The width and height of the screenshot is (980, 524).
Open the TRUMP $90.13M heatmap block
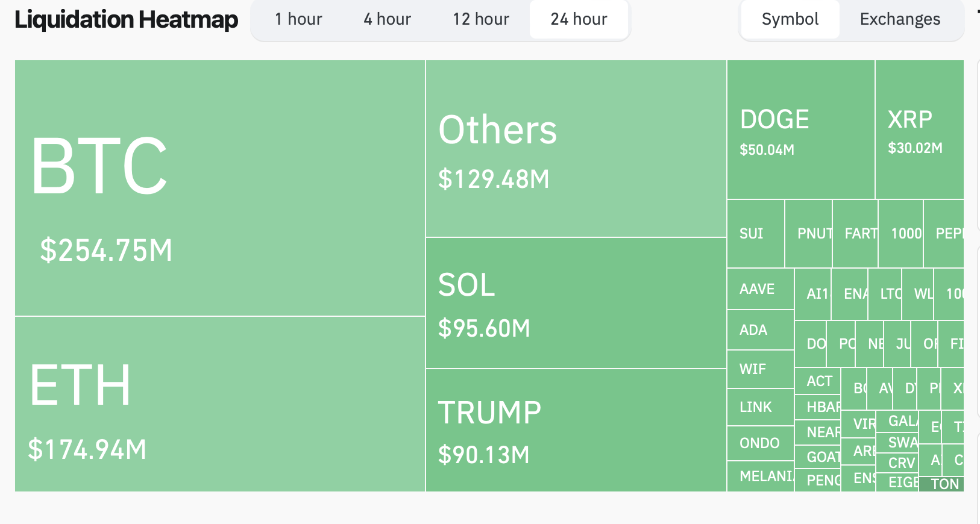tap(576, 430)
